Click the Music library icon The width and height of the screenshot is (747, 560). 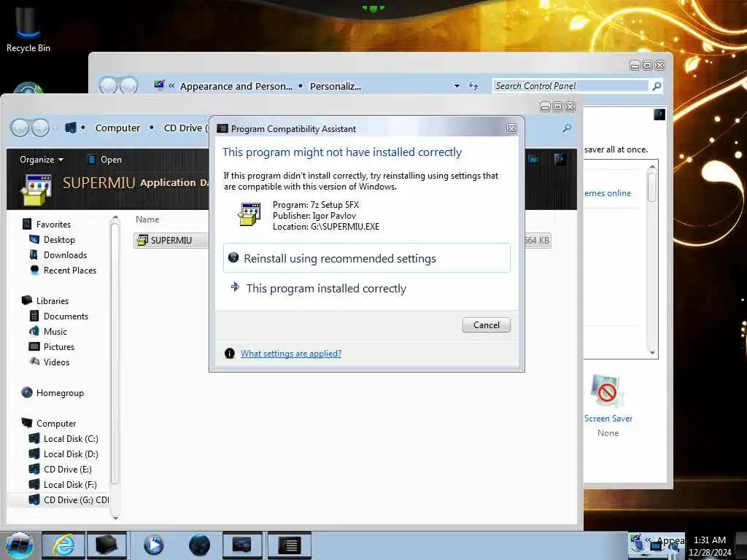point(34,331)
